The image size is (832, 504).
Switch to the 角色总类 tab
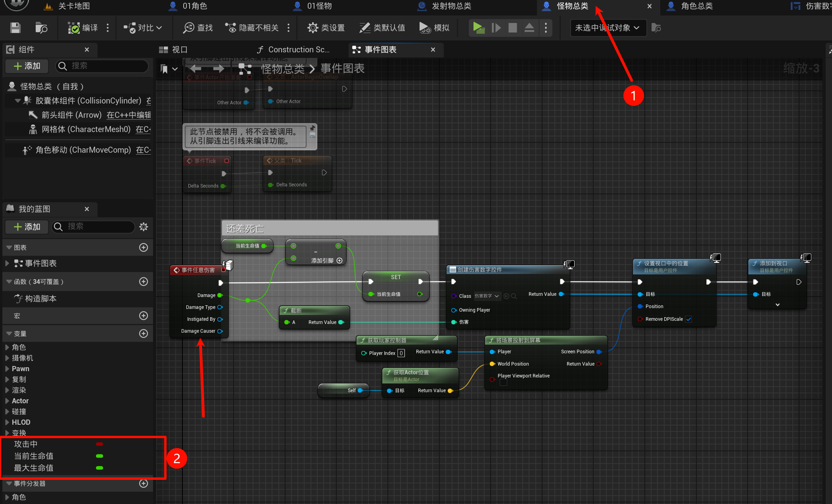[x=696, y=6]
